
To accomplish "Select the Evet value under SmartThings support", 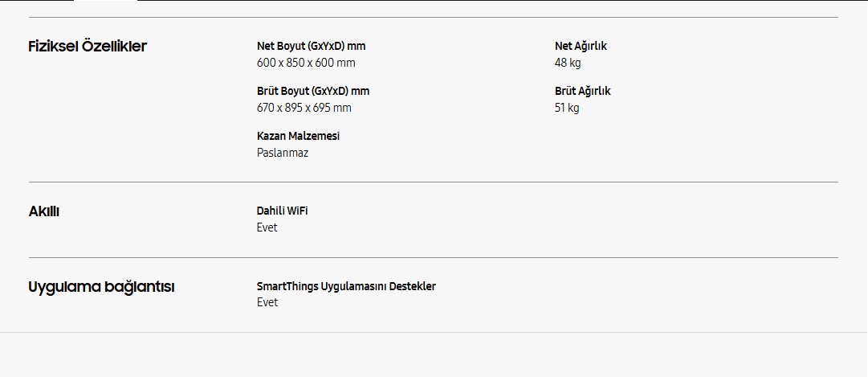I will tap(267, 302).
